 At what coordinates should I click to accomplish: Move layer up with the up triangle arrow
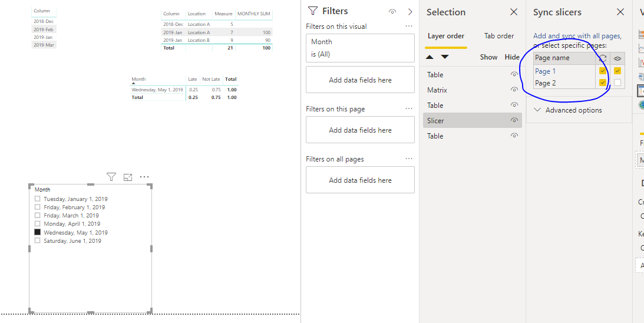click(430, 57)
